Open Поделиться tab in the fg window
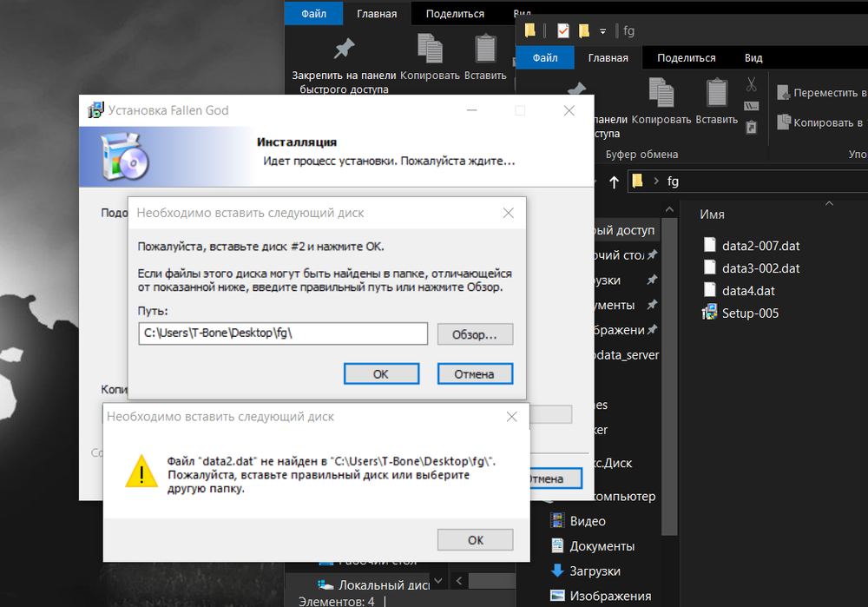The width and height of the screenshot is (868, 607). [686, 57]
